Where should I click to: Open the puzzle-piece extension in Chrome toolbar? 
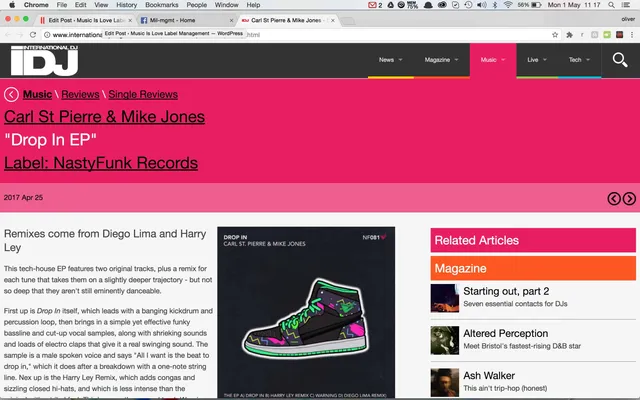(569, 35)
